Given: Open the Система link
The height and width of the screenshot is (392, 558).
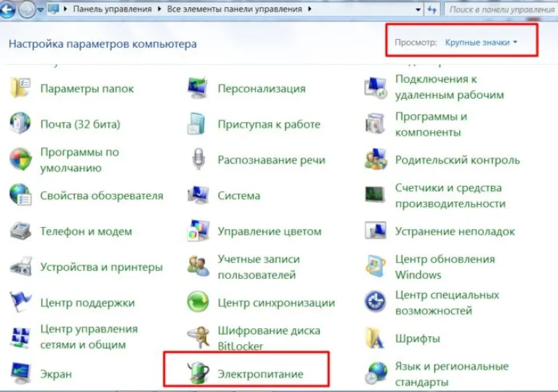Looking at the screenshot, I should pos(239,196).
